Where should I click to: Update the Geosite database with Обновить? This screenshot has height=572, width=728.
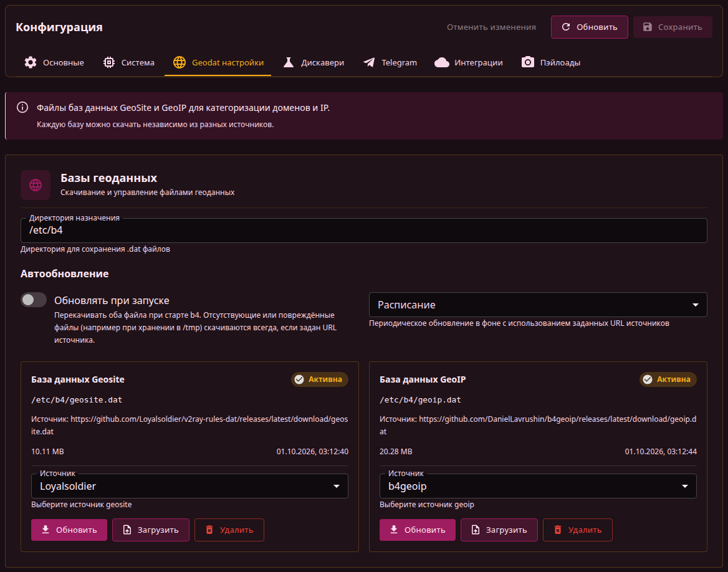tap(69, 530)
